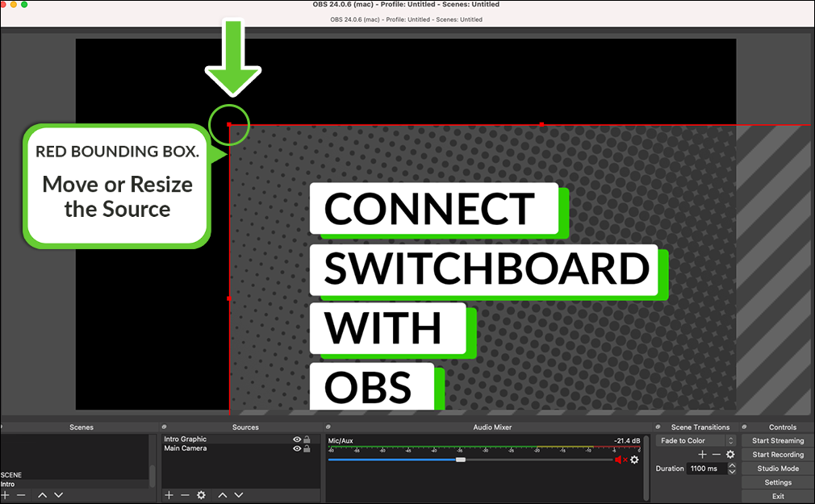Click the top-left red bounding box handle
Screen dimensions: 815x504
coord(229,125)
